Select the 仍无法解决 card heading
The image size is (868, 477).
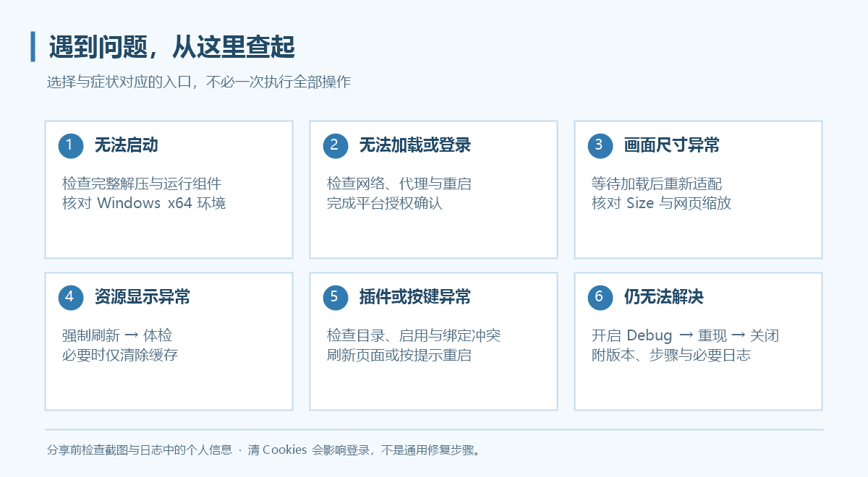coord(664,297)
